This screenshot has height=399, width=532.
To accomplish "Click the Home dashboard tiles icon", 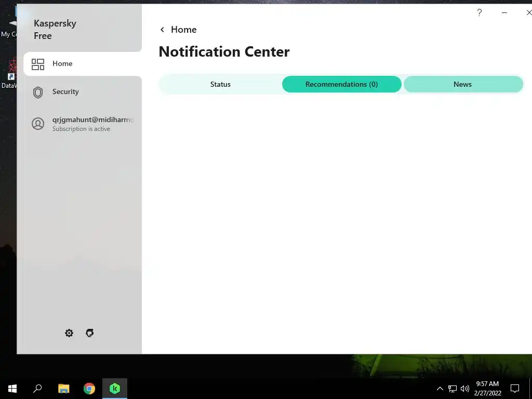I will pos(38,64).
